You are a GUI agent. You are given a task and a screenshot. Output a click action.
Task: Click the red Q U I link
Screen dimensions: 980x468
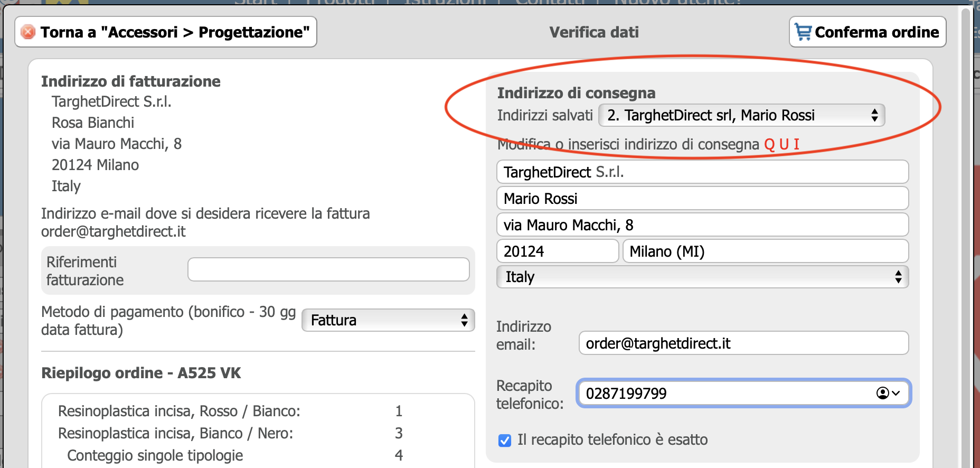tap(782, 144)
